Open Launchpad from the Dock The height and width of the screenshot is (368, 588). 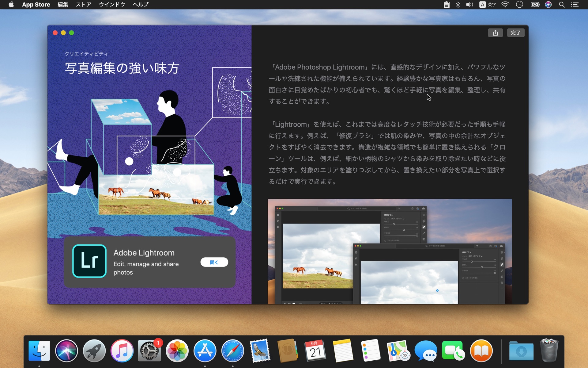click(94, 351)
